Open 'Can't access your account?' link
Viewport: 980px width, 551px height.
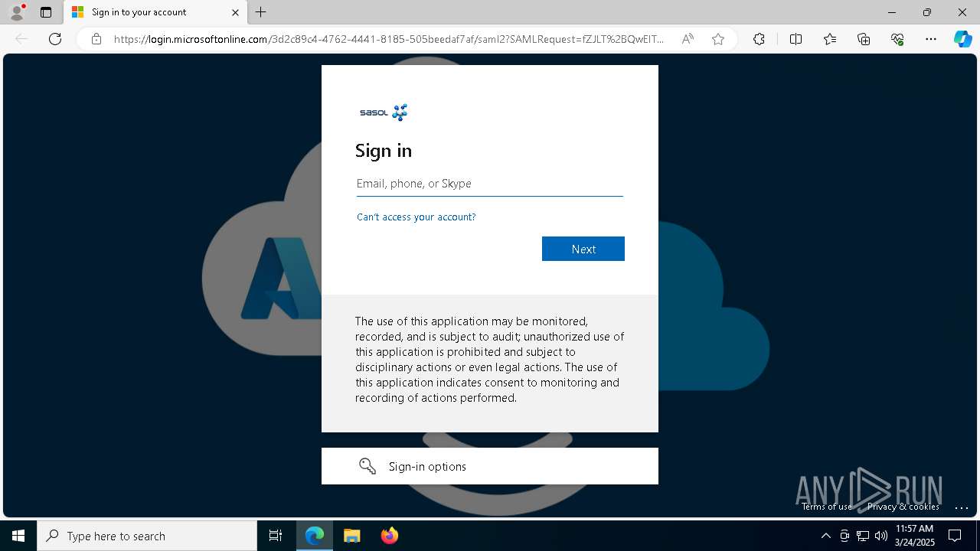point(416,217)
